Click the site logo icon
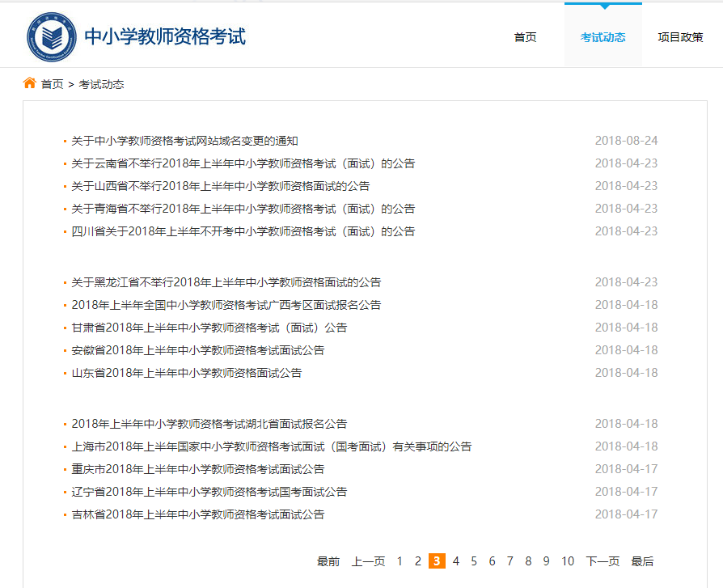Viewport: 723px width, 588px height. point(53,35)
